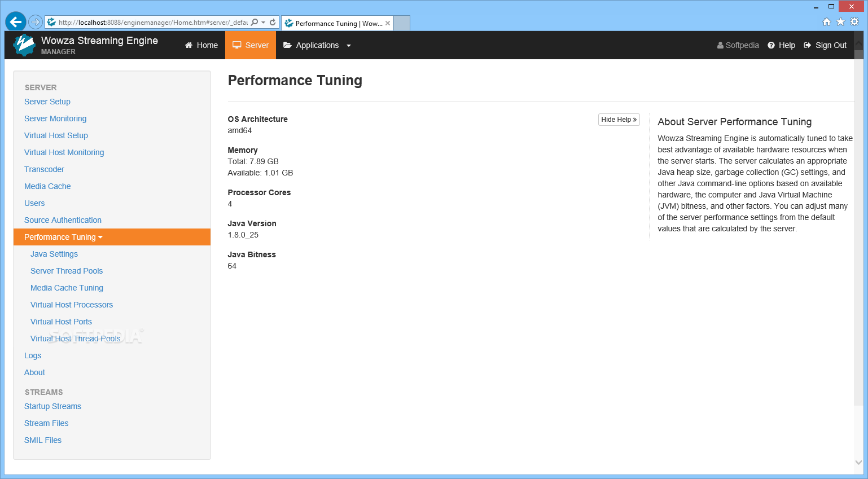The image size is (868, 479).
Task: Open Media Cache sidebar link
Action: 47,186
